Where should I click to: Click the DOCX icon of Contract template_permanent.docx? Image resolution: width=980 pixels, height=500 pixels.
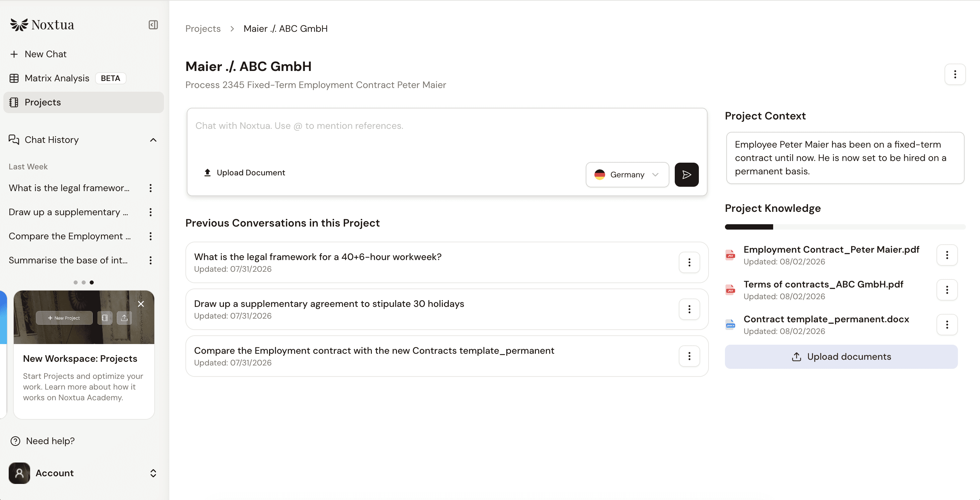(x=730, y=325)
